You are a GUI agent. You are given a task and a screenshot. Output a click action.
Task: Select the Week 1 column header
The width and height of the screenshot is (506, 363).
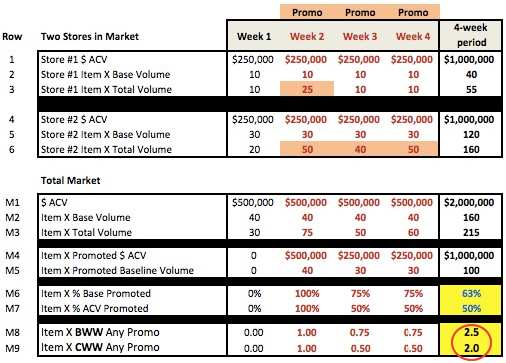tap(254, 36)
